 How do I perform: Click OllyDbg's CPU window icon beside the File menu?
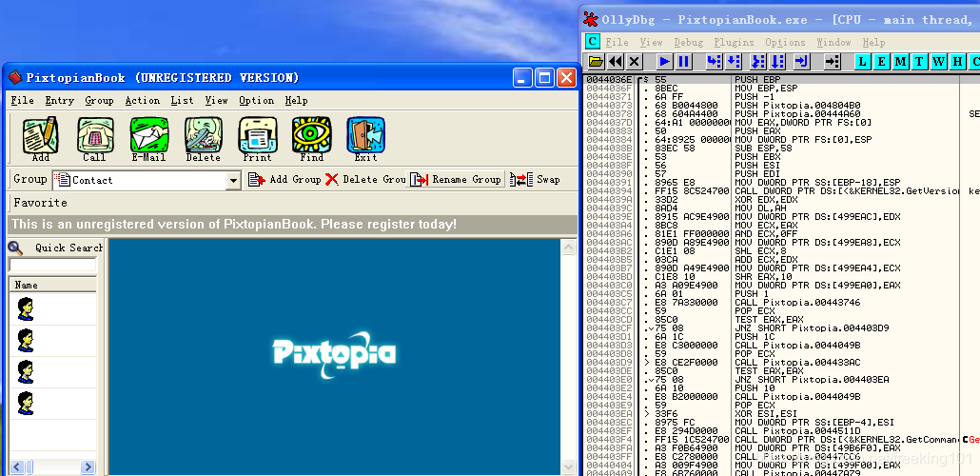tap(593, 42)
